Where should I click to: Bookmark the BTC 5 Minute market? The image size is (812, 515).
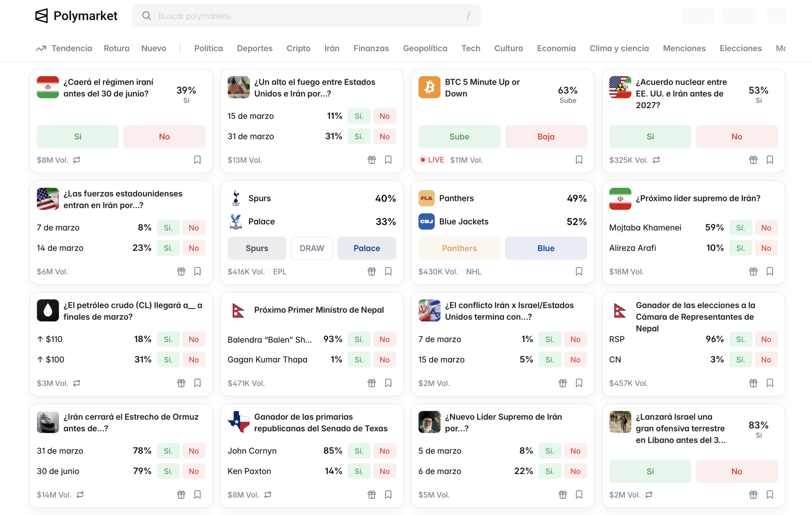click(579, 160)
